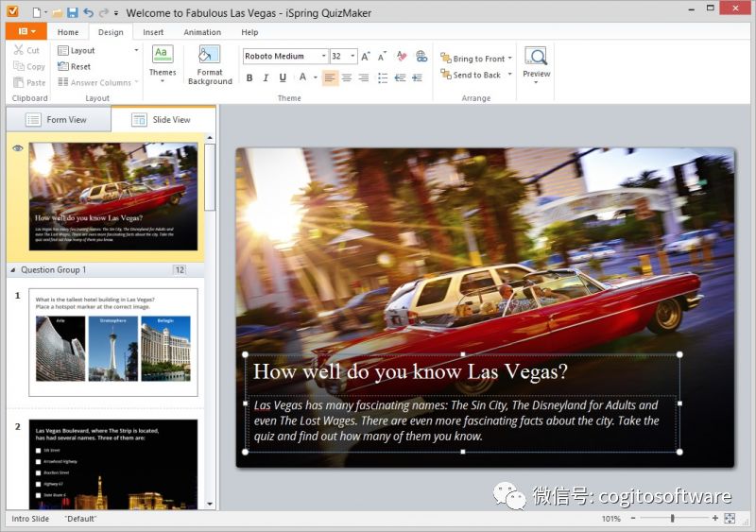Screen dimensions: 756x532
Task: Select question 2 slide thumbnail
Action: click(x=113, y=465)
